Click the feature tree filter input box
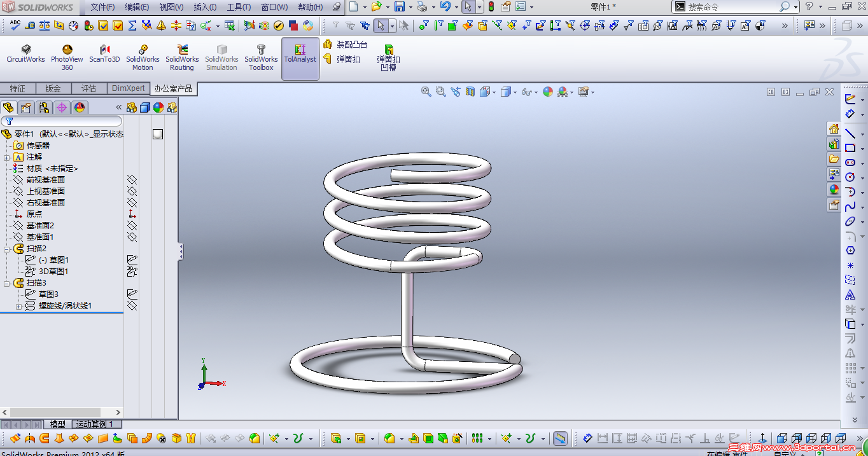Viewport: 868px width, 456px height. (x=62, y=121)
